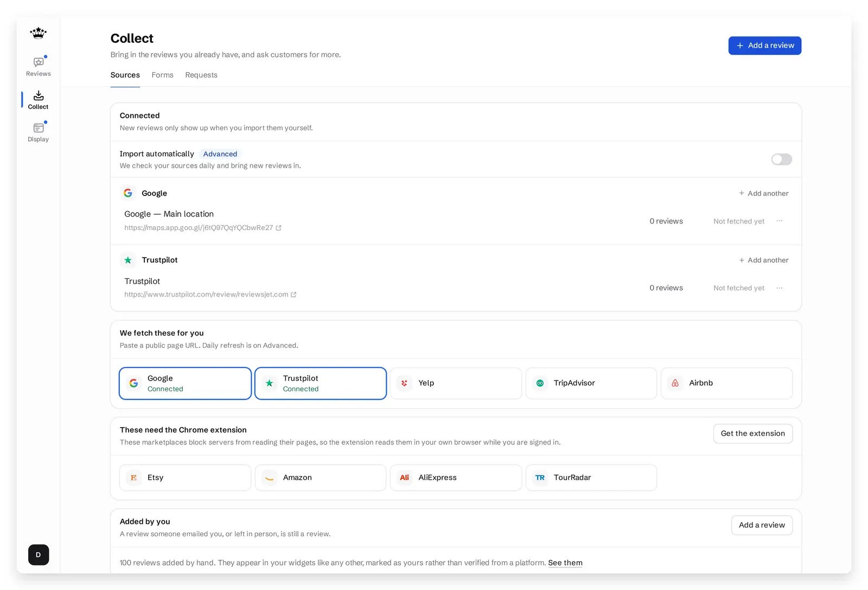The width and height of the screenshot is (868, 590).
Task: Click the 'We fetch these for you' heading
Action: click(162, 333)
